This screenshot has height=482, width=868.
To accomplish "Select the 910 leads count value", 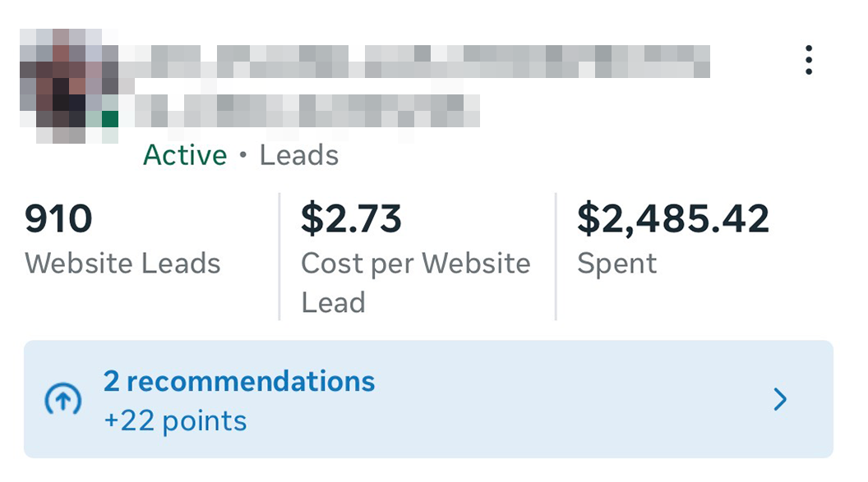I will tap(58, 219).
